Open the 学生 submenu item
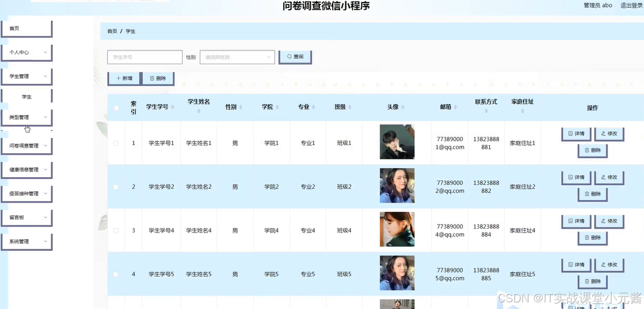 tap(26, 97)
